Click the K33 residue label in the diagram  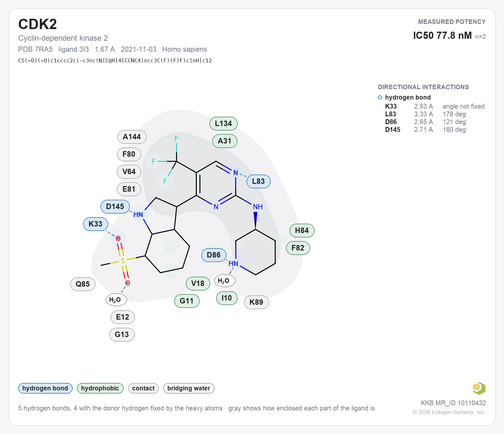(x=96, y=224)
